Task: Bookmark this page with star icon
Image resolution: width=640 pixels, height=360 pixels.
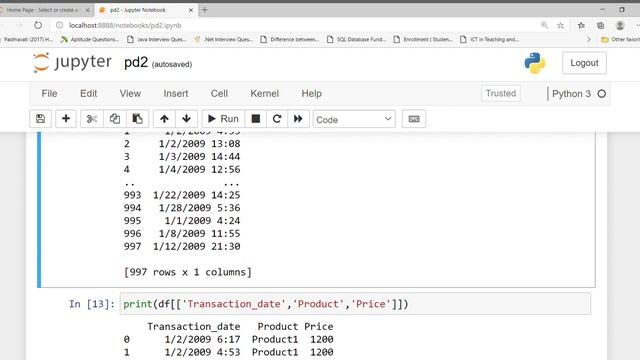Action: click(x=560, y=25)
